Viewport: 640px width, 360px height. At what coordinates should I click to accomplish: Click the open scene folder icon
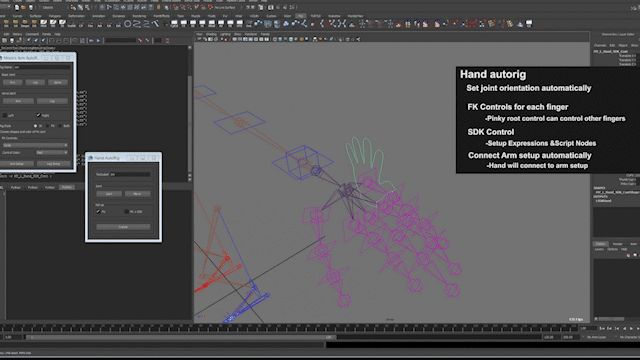(24, 7)
